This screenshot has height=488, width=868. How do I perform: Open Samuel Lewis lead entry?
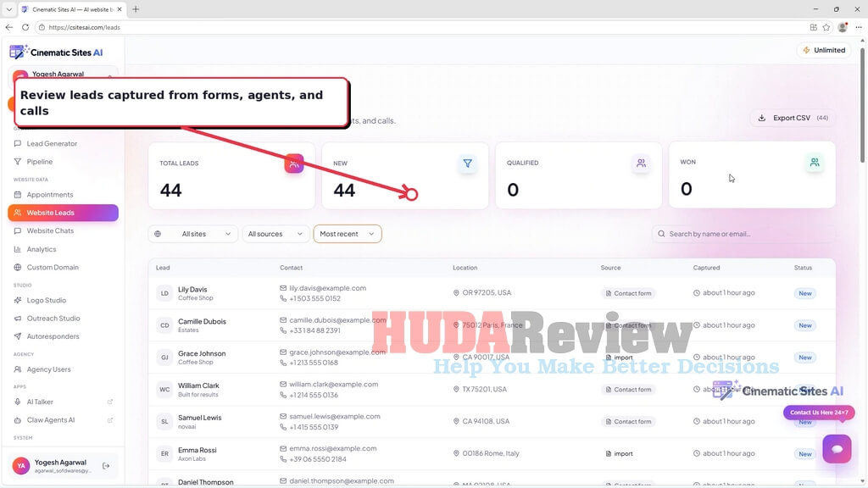492,422
